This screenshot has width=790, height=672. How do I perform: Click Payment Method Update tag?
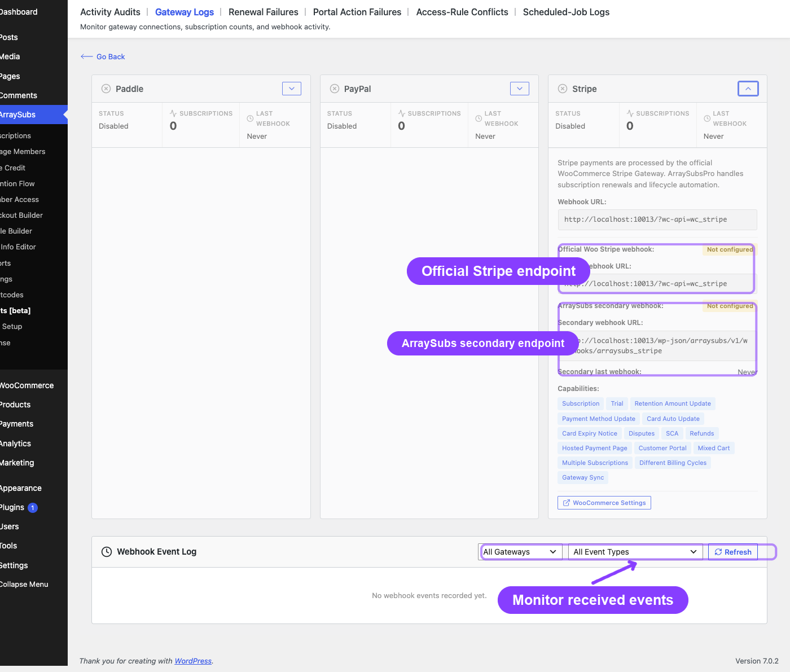tap(599, 419)
